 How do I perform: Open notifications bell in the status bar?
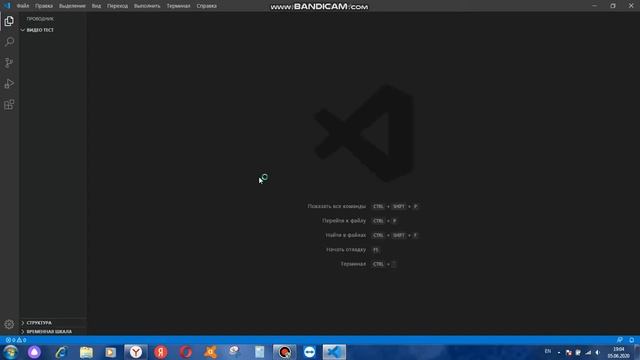point(631,340)
